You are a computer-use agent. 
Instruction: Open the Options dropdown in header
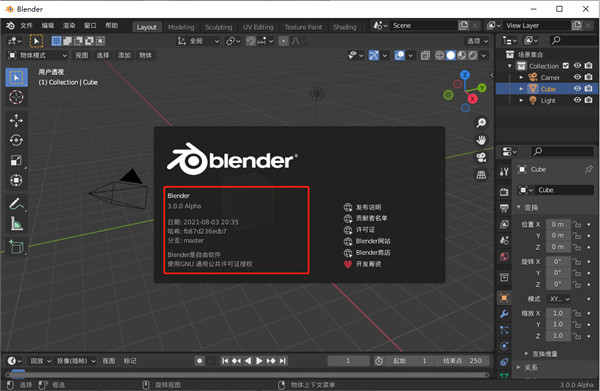pyautogui.click(x=477, y=41)
